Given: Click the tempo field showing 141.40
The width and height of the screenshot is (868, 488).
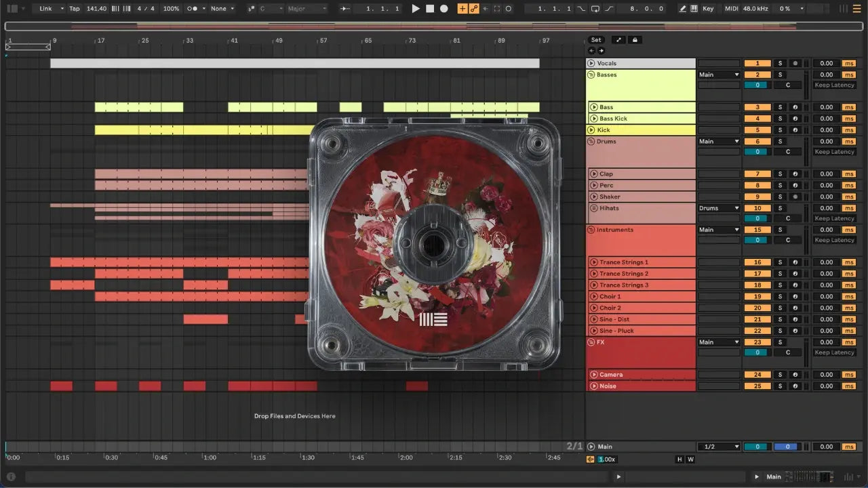Looking at the screenshot, I should [x=96, y=9].
